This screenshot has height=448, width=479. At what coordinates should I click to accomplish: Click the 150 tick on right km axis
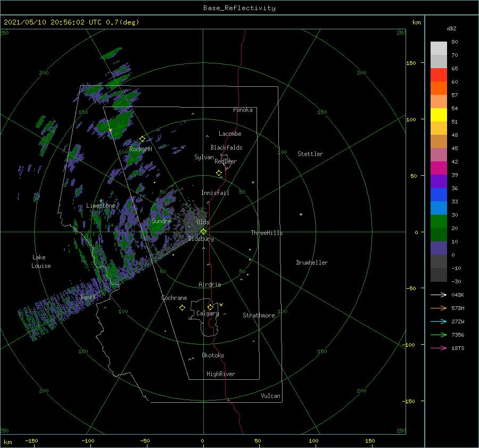411,63
